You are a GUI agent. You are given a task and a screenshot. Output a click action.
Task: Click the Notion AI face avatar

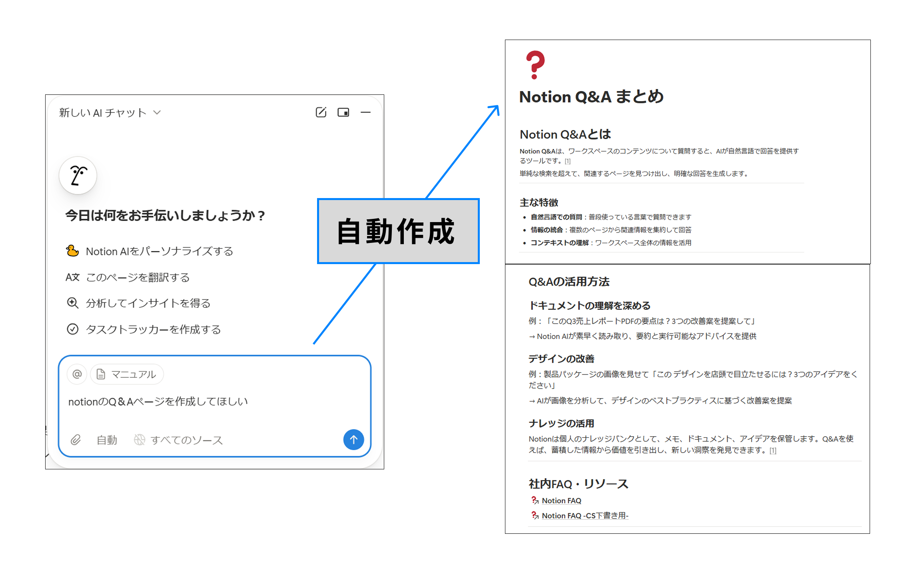point(78,175)
